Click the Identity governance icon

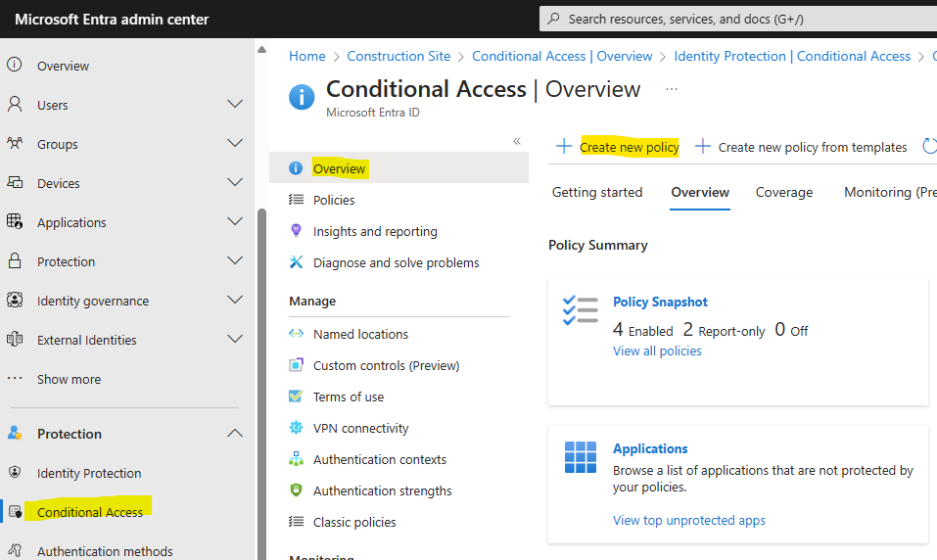click(15, 300)
